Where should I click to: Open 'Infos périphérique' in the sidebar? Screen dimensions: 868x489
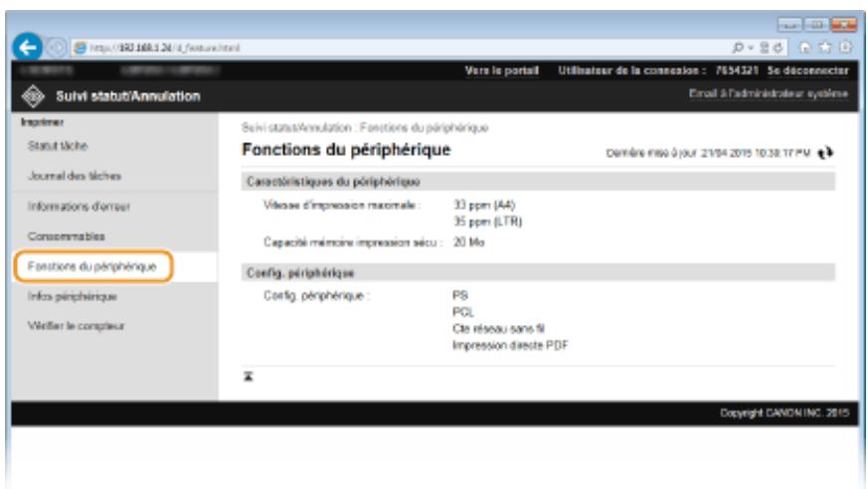click(73, 296)
